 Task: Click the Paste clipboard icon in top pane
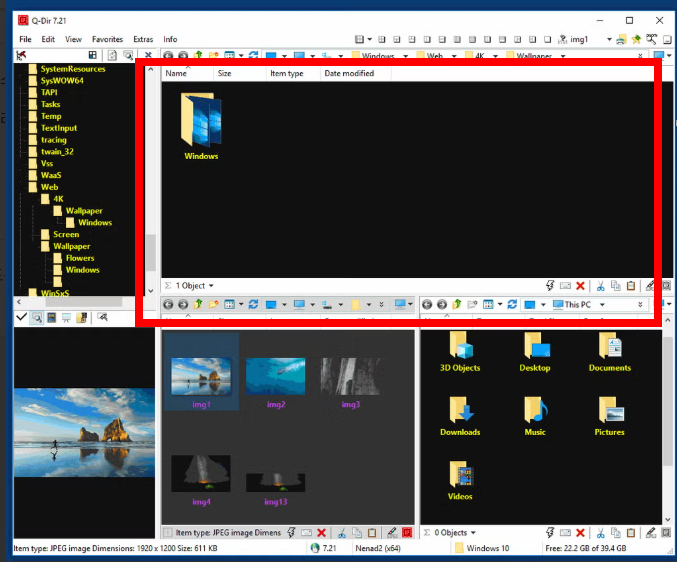(631, 286)
